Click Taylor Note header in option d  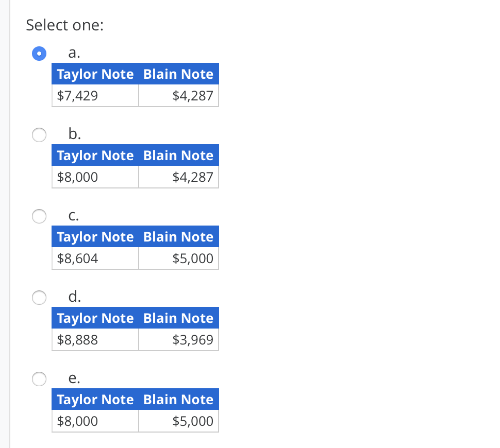(x=95, y=318)
